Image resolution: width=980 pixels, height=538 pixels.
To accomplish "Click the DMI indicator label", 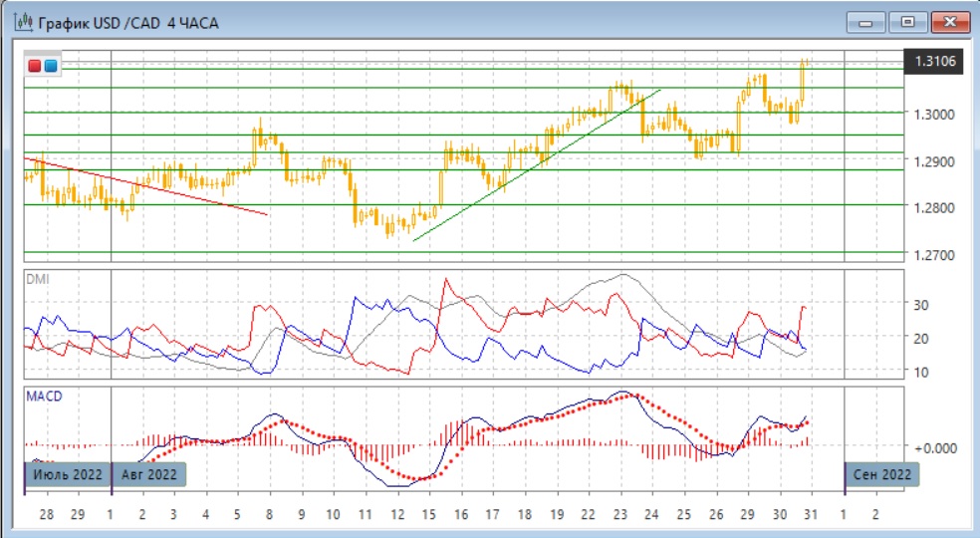I will 37,278.
